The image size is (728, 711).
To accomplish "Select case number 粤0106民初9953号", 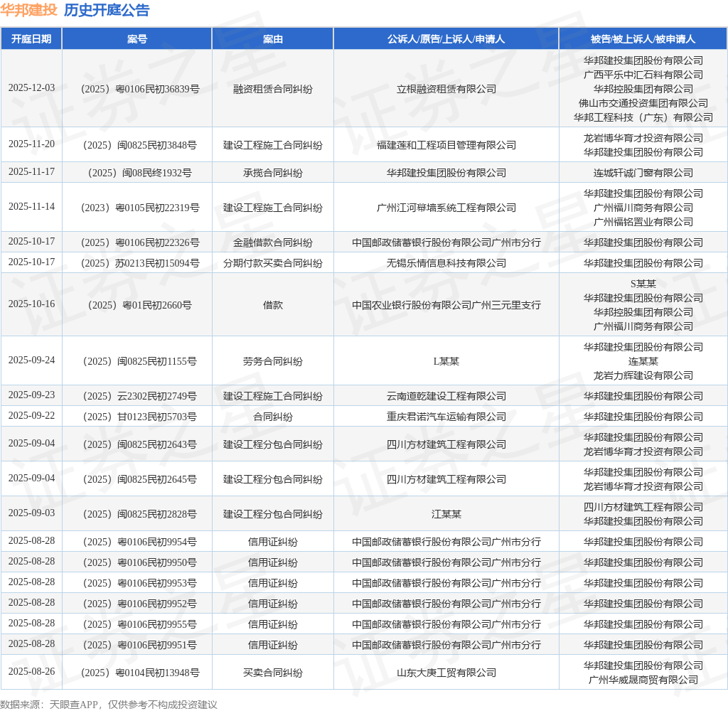I will click(x=140, y=583).
